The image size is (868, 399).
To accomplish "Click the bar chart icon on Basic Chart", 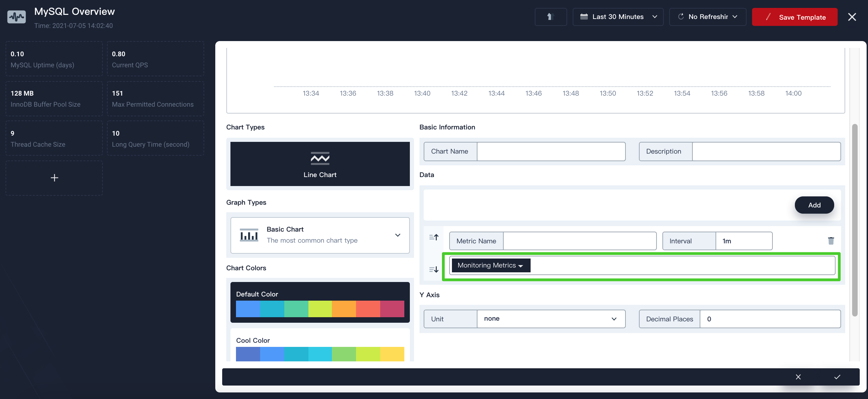I will click(249, 235).
